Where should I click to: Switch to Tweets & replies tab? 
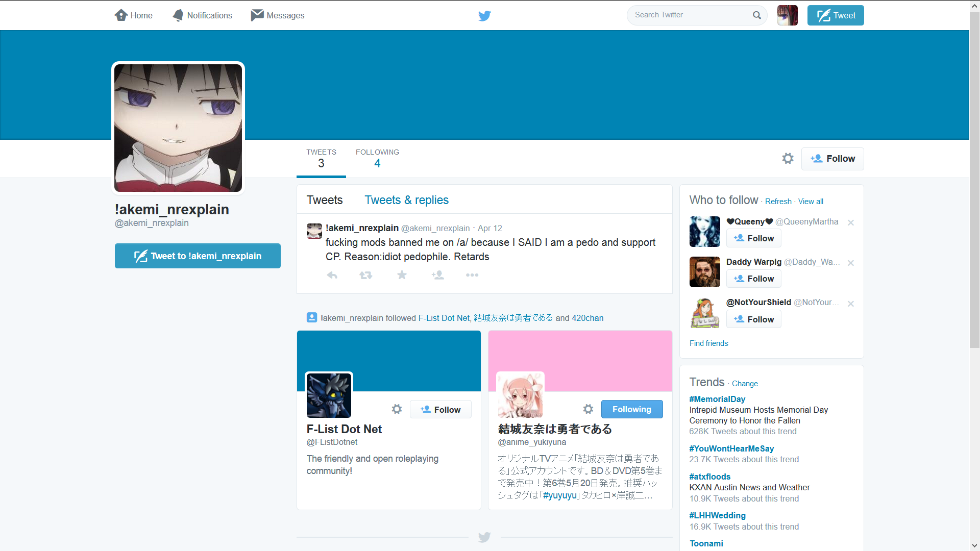(406, 200)
